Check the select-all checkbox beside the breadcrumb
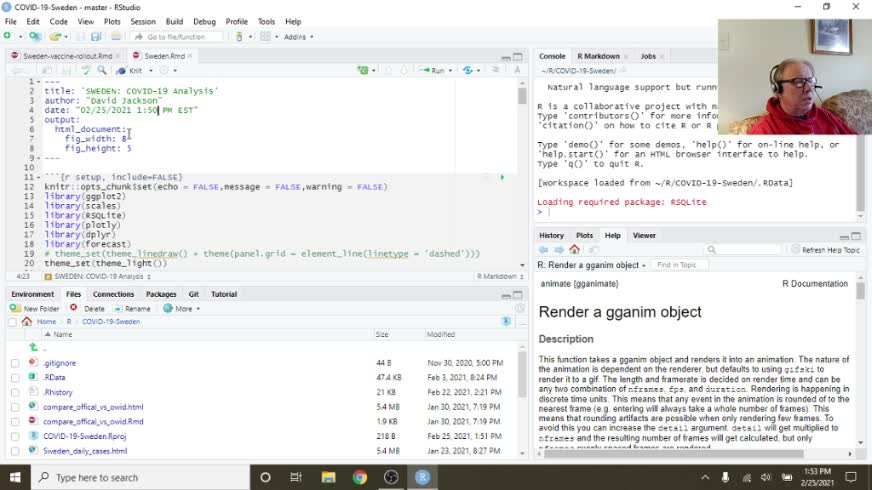 coord(12,322)
